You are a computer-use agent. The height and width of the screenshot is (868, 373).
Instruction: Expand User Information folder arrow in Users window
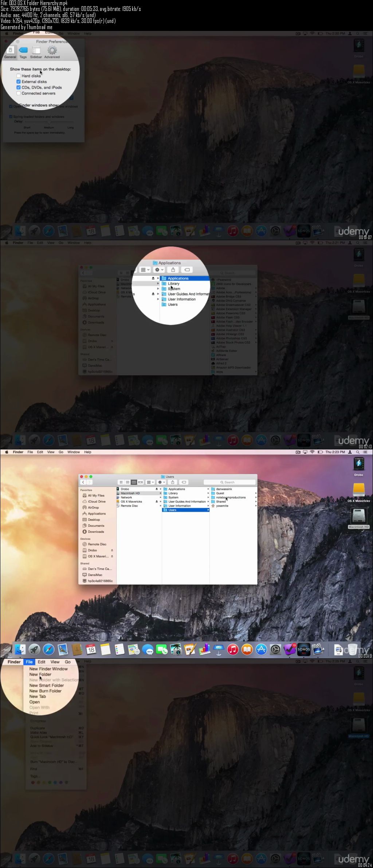tap(208, 506)
